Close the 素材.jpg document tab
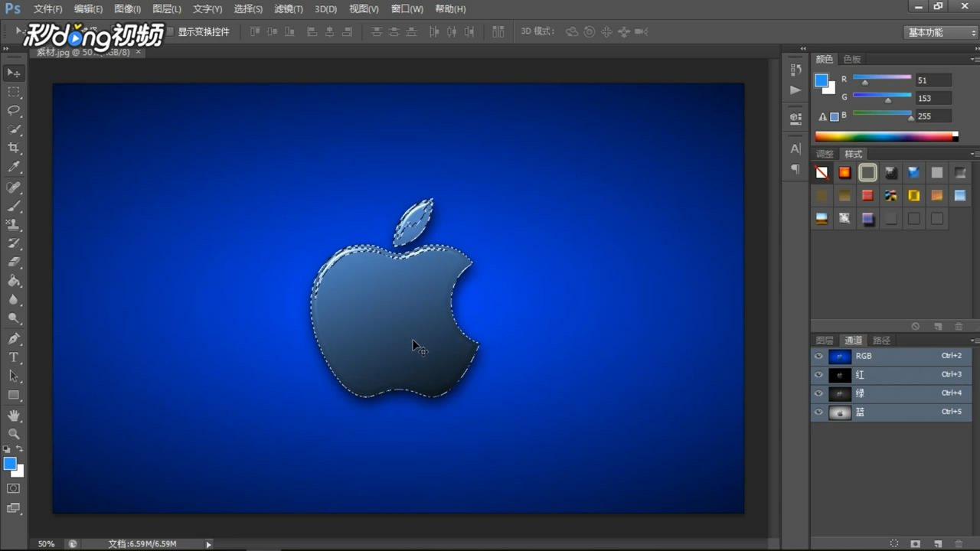The image size is (980, 551). pos(137,52)
